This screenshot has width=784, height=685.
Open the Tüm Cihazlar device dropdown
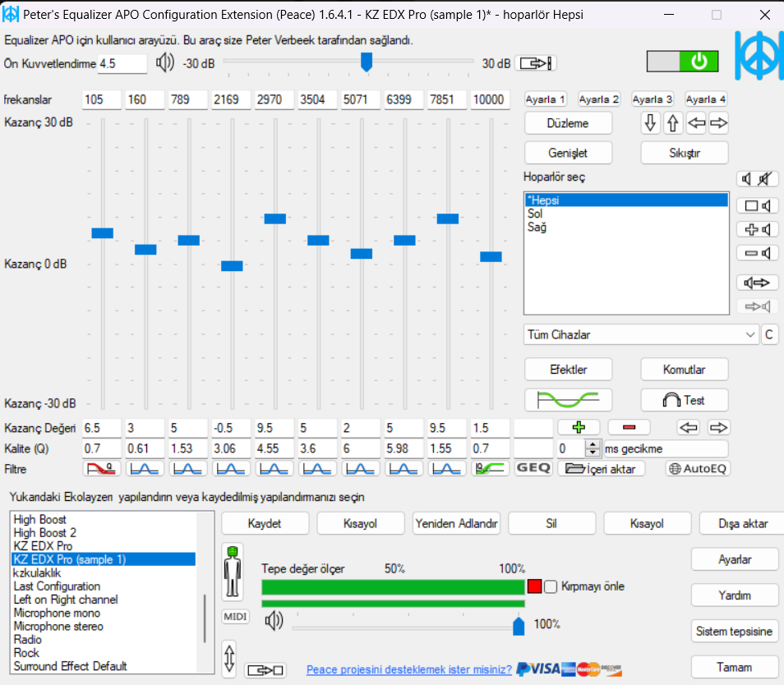(x=642, y=335)
